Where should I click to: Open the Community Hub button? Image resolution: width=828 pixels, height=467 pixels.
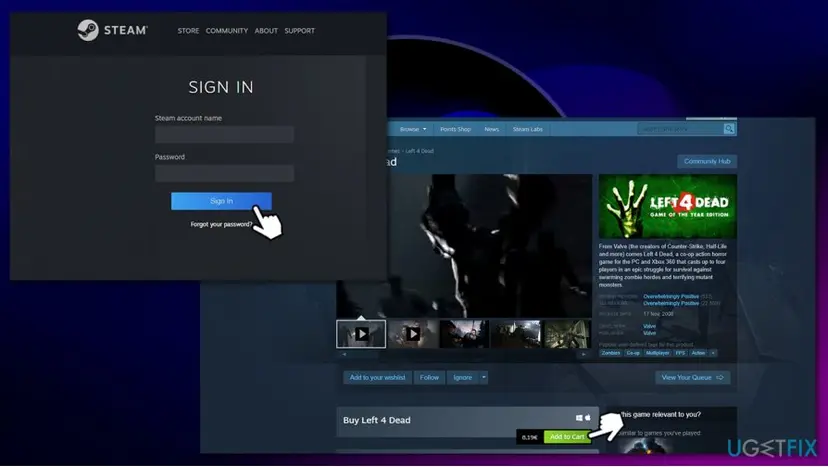pyautogui.click(x=707, y=161)
